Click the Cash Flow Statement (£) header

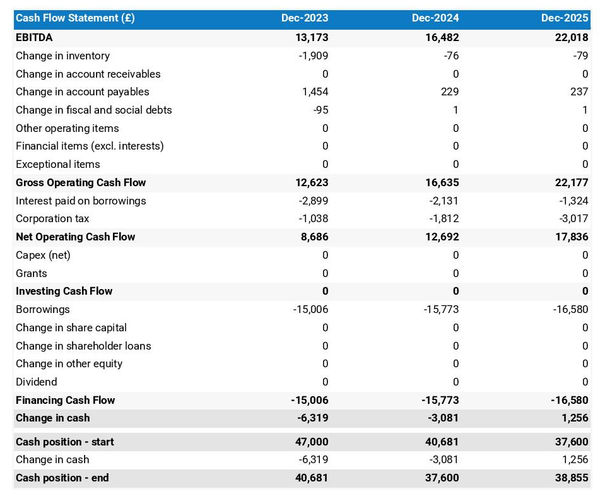(x=75, y=18)
